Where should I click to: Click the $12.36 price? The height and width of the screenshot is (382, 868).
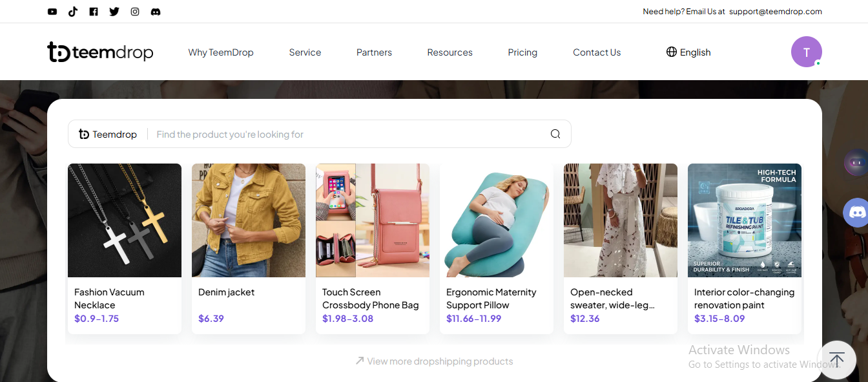(585, 319)
